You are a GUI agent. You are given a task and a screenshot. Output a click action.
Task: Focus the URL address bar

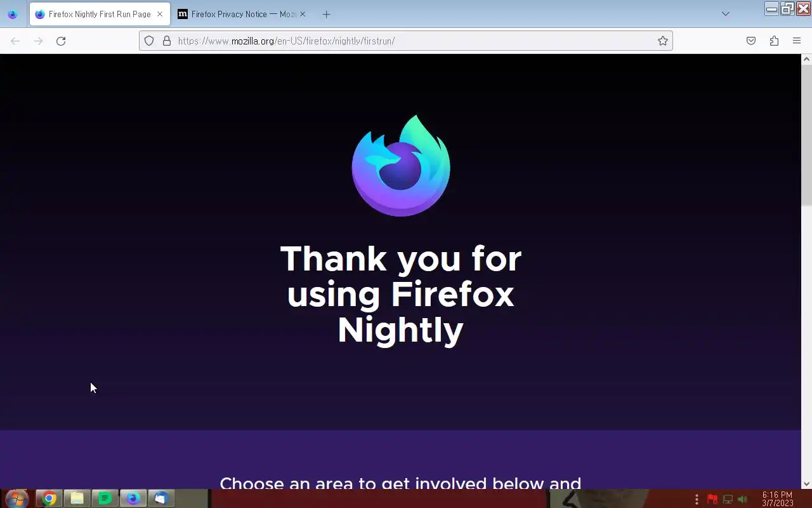(x=406, y=41)
